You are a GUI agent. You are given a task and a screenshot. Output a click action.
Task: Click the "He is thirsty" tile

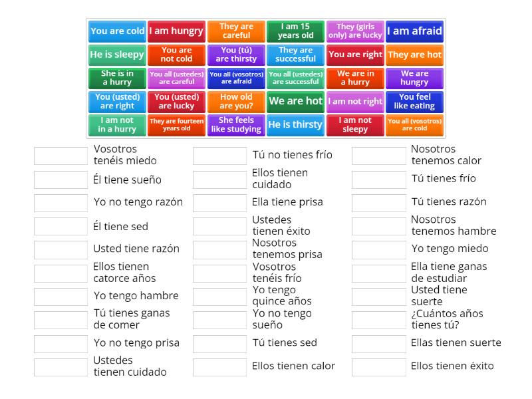click(295, 124)
